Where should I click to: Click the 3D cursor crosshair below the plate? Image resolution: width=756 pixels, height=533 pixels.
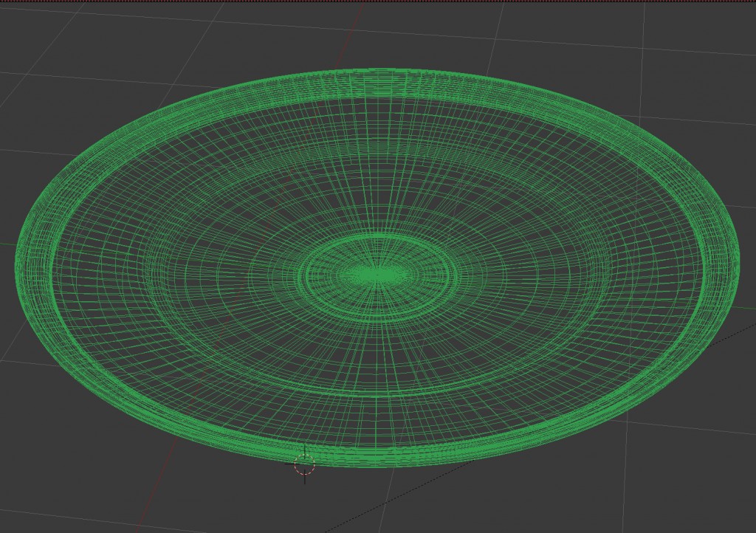304,465
